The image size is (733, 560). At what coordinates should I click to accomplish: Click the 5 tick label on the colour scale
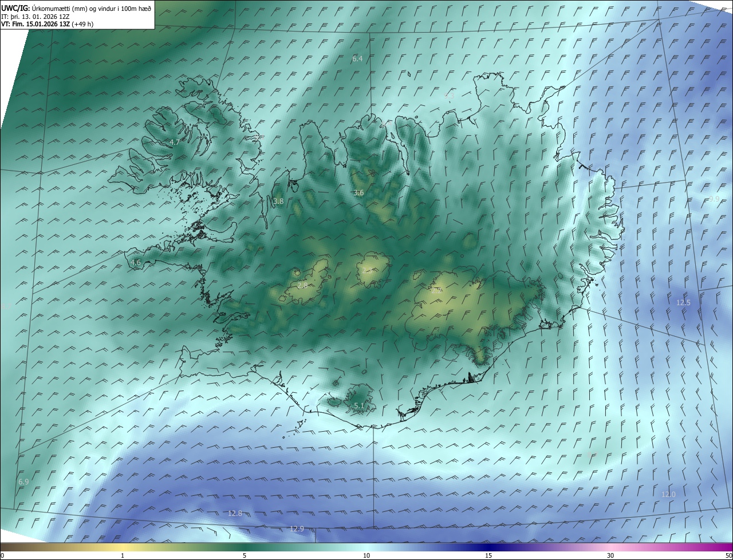tap(245, 555)
